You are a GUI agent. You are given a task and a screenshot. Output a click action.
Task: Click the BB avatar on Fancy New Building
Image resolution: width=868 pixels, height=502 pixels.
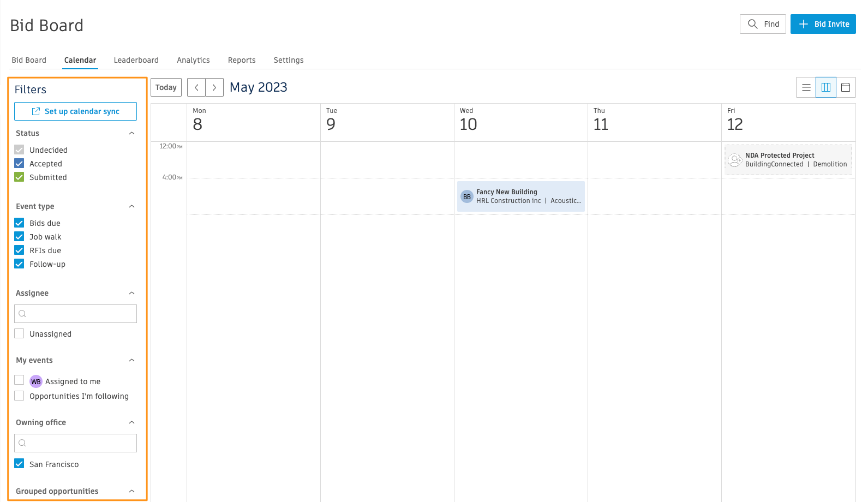click(467, 196)
